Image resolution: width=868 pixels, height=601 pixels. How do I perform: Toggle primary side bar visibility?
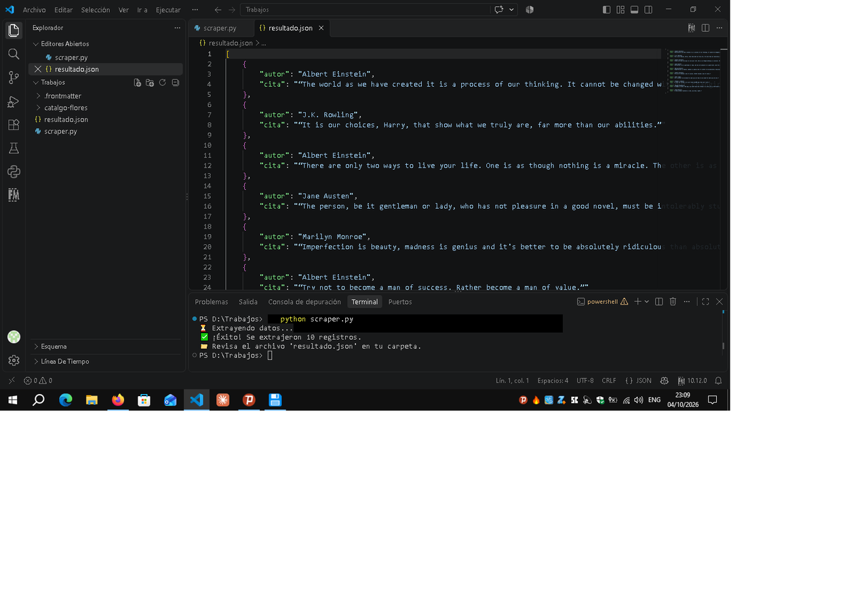point(606,9)
